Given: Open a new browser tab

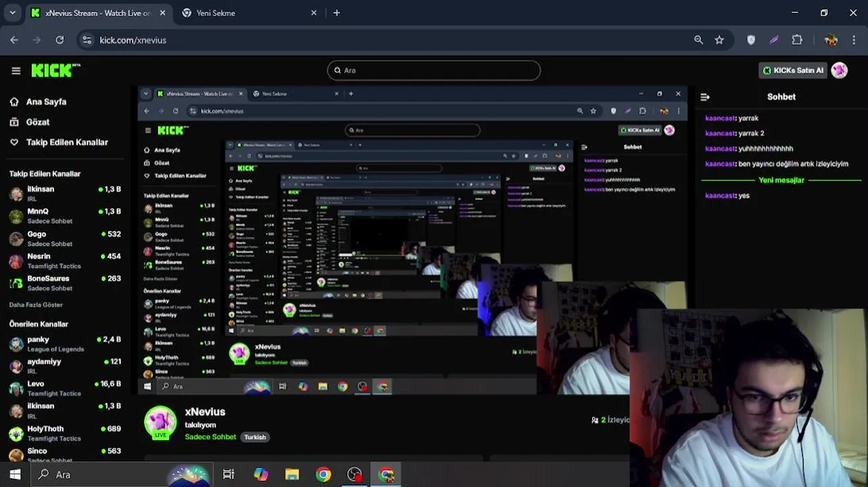Looking at the screenshot, I should (x=337, y=13).
